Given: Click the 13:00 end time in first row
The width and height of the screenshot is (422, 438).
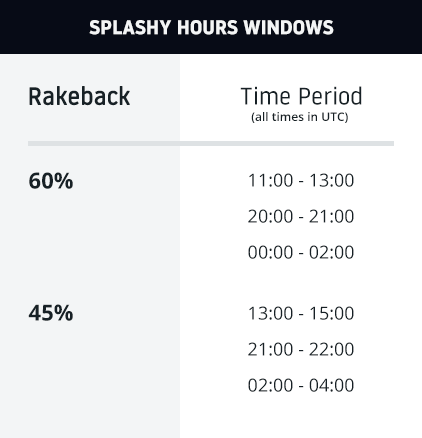Looking at the screenshot, I should 332,180.
